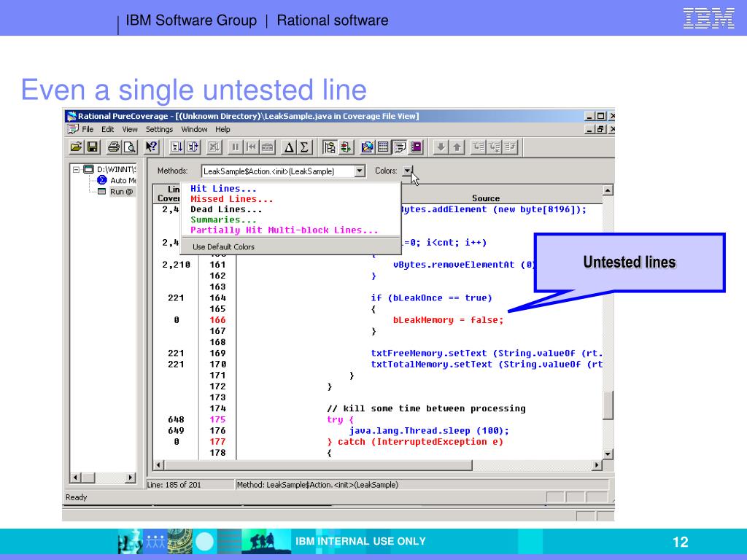Click the "Line: 185 of 201" status text

(x=174, y=485)
